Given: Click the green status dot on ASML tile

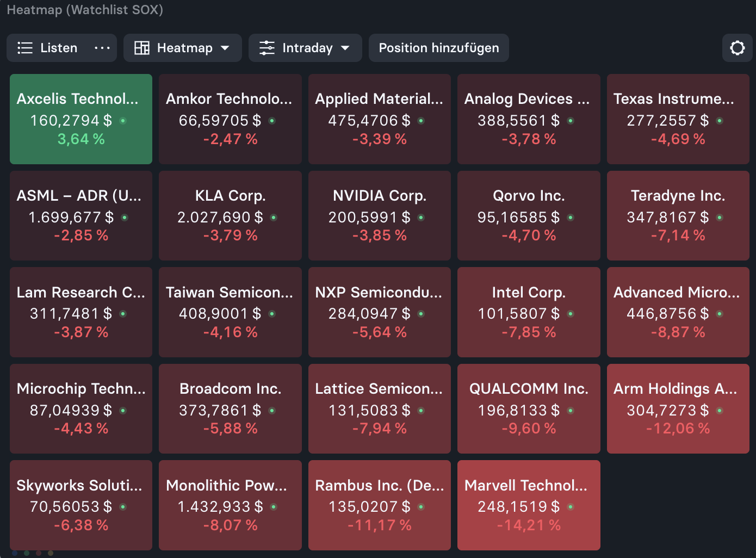Looking at the screenshot, I should pos(125,218).
